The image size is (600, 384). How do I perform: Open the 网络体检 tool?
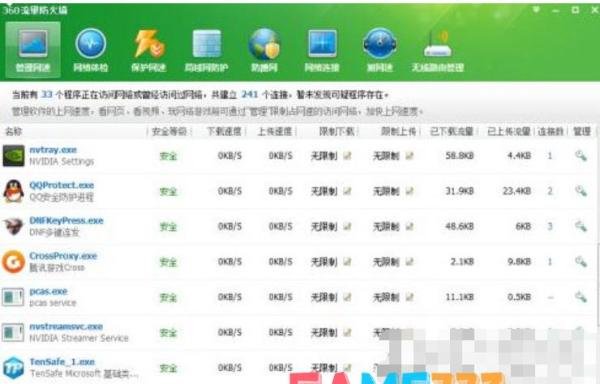pyautogui.click(x=91, y=50)
